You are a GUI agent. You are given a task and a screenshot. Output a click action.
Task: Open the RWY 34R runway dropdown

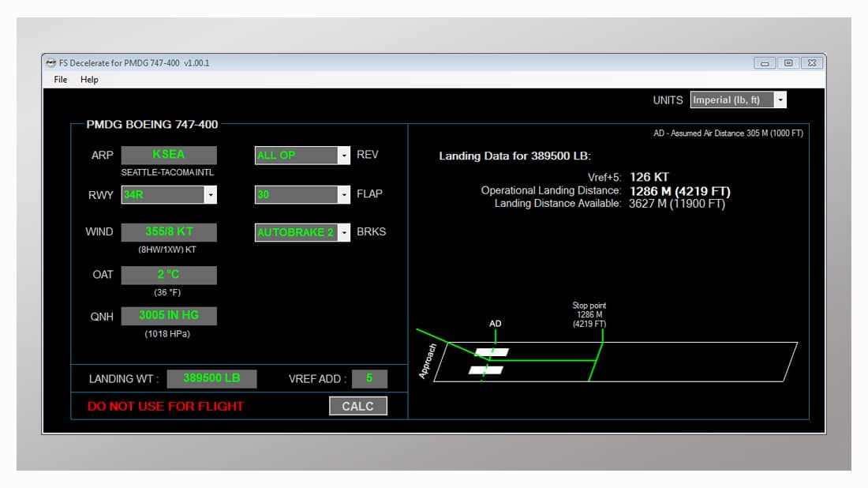[210, 195]
